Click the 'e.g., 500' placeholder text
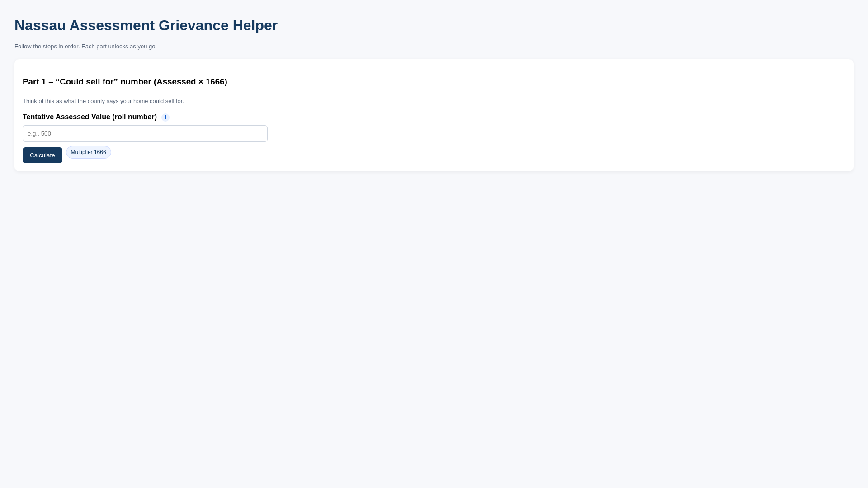Image resolution: width=868 pixels, height=488 pixels. pos(39,134)
